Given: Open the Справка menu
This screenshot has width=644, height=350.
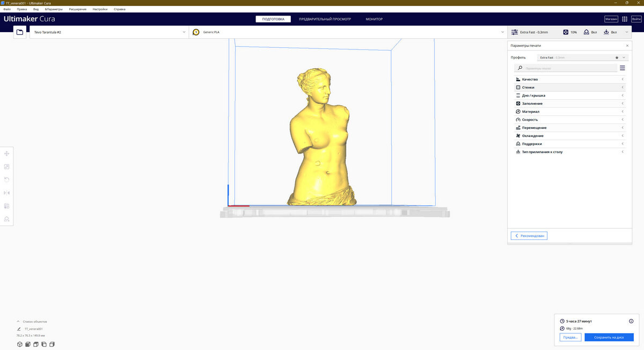Looking at the screenshot, I should point(120,9).
